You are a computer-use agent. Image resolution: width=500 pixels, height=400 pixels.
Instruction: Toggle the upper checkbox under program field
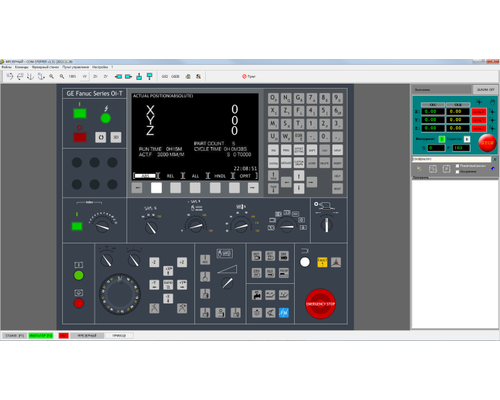pyautogui.click(x=457, y=166)
